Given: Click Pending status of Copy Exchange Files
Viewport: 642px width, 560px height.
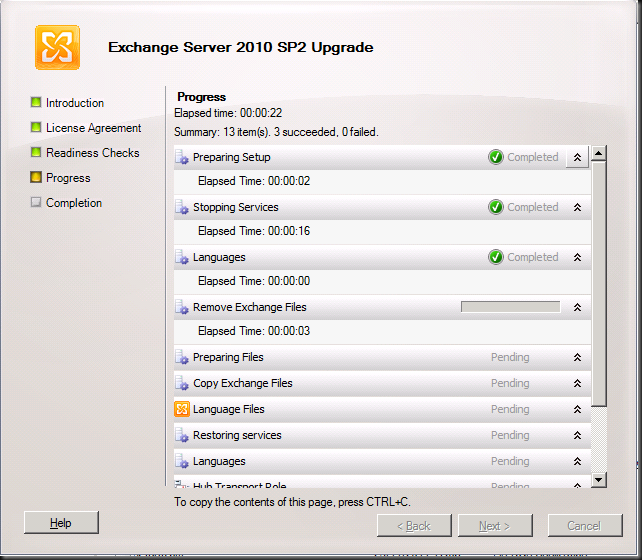Looking at the screenshot, I should tap(510, 383).
